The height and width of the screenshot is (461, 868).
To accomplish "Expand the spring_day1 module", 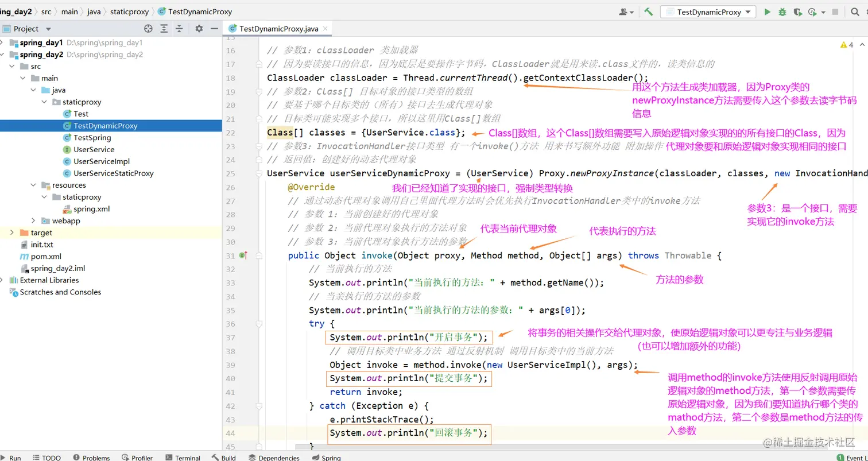I will [x=2, y=42].
